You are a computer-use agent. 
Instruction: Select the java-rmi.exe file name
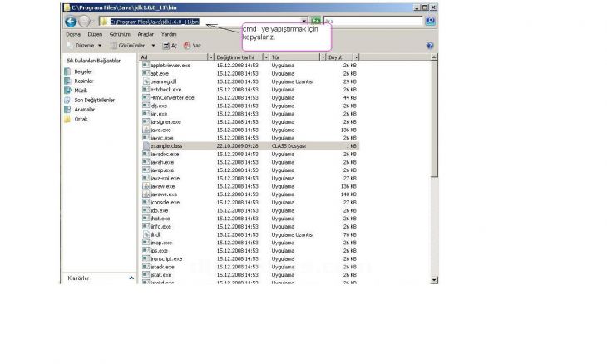coord(165,179)
